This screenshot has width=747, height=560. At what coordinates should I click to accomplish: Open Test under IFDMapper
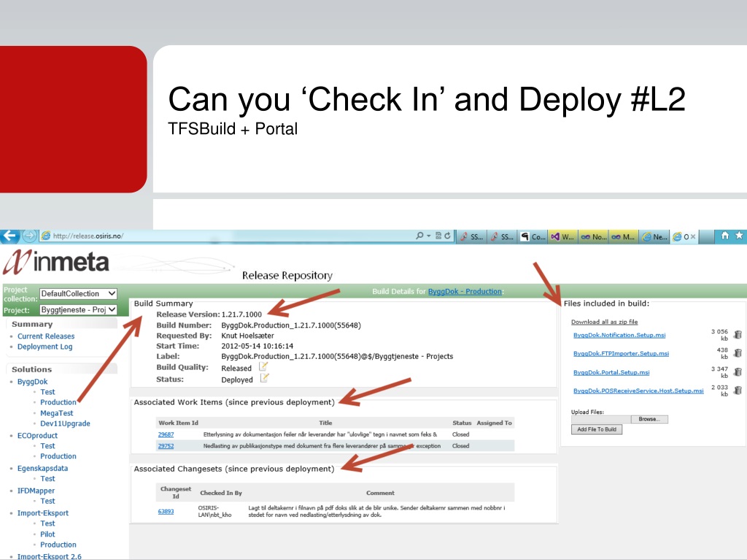click(x=47, y=501)
